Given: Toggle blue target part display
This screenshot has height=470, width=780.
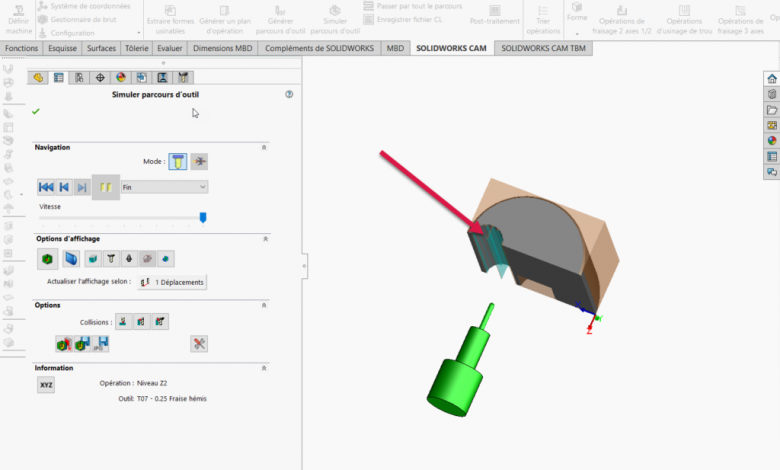Looking at the screenshot, I should (x=71, y=259).
